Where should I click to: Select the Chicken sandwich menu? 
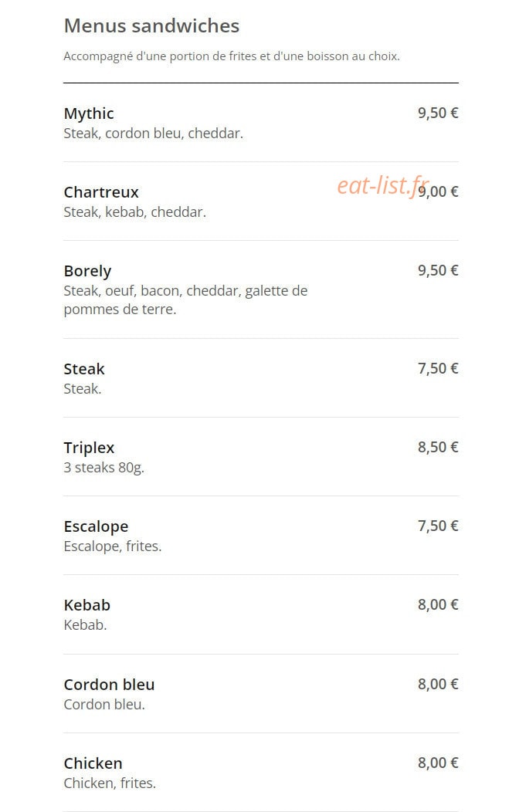[260, 772]
